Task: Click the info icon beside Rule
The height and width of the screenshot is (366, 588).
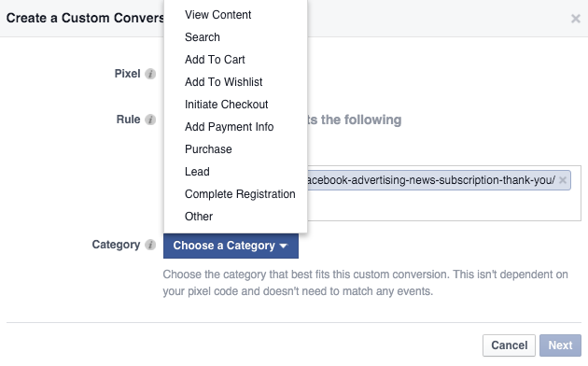Action: pos(150,120)
